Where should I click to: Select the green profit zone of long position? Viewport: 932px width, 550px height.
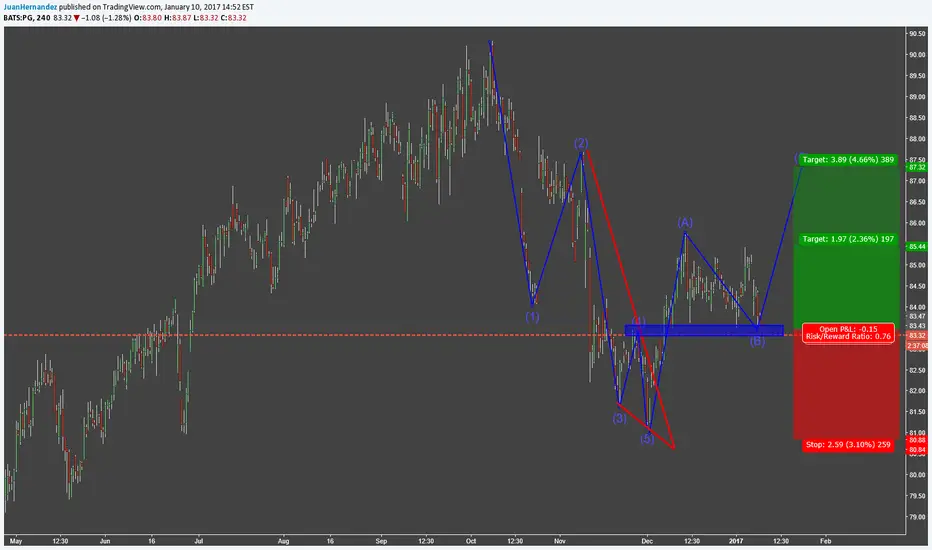point(846,248)
